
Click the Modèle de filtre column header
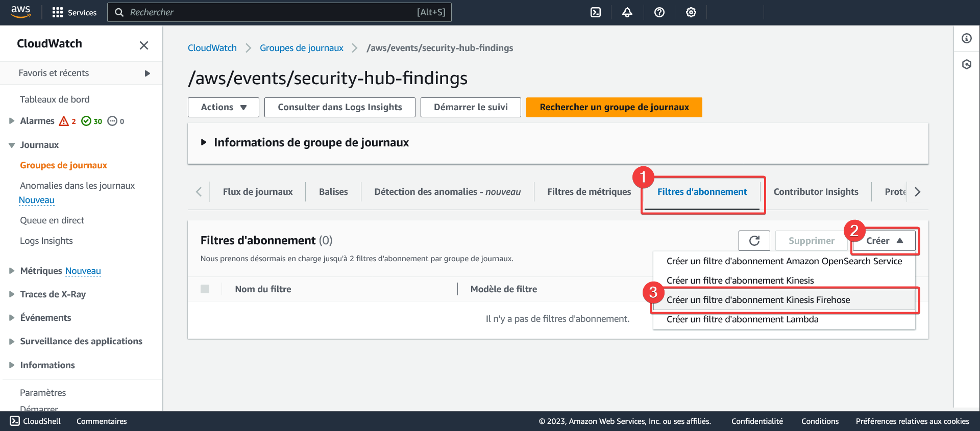point(503,289)
